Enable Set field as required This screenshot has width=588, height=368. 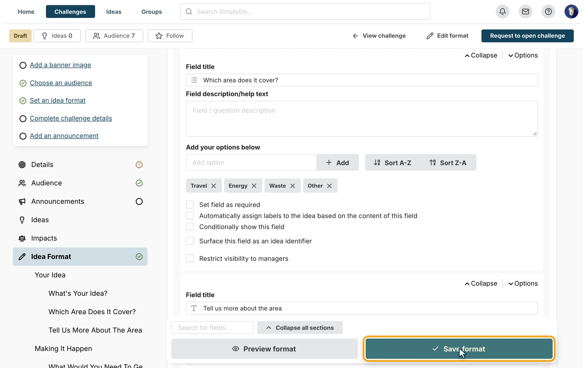click(190, 205)
